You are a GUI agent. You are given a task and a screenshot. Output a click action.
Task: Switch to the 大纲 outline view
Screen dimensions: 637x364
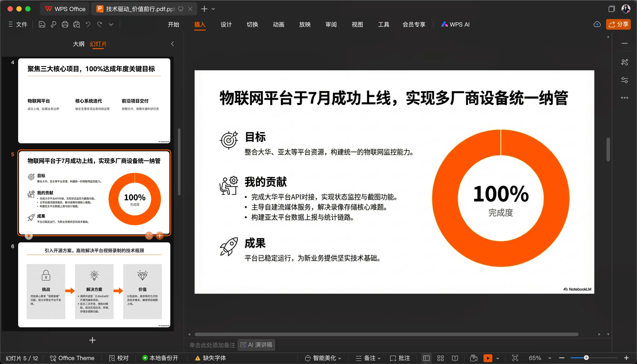click(x=79, y=44)
